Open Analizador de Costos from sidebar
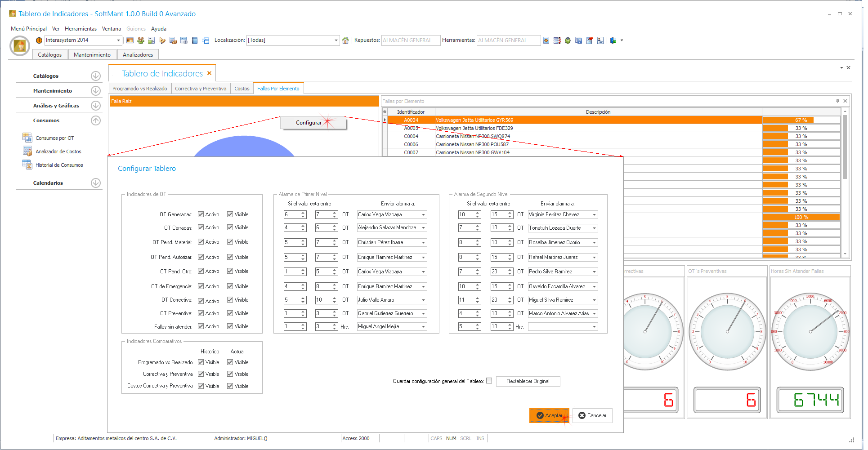The height and width of the screenshot is (450, 868). tap(58, 151)
